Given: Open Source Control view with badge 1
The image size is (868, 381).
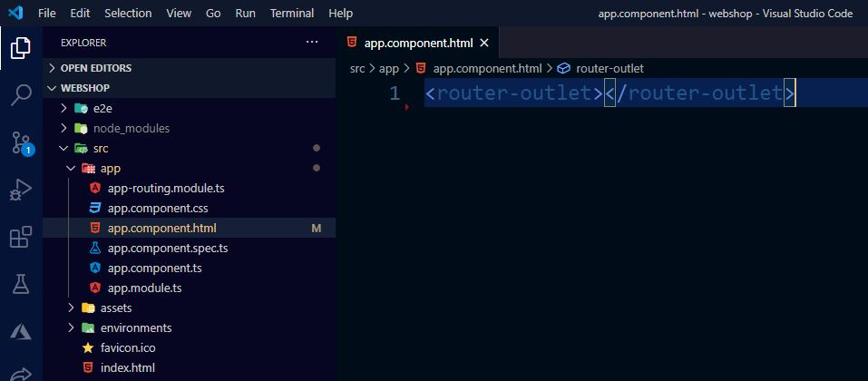Looking at the screenshot, I should 22,143.
